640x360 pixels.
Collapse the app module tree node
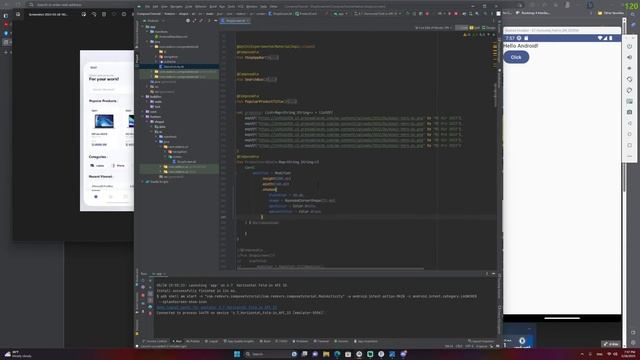(142, 27)
